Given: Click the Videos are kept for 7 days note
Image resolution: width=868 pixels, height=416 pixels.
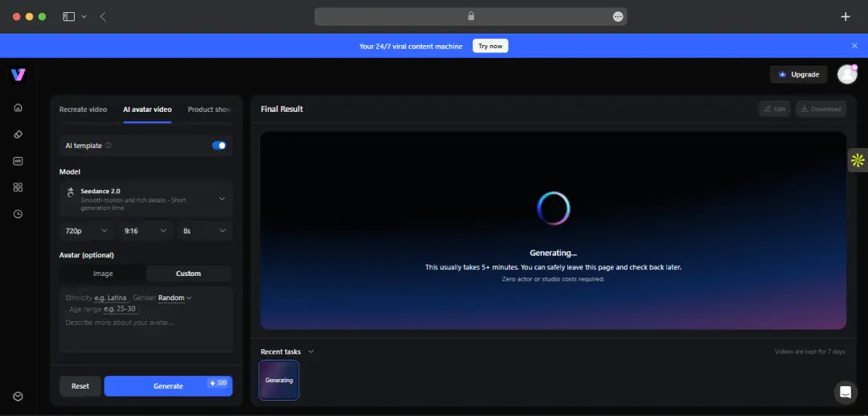Looking at the screenshot, I should 810,352.
